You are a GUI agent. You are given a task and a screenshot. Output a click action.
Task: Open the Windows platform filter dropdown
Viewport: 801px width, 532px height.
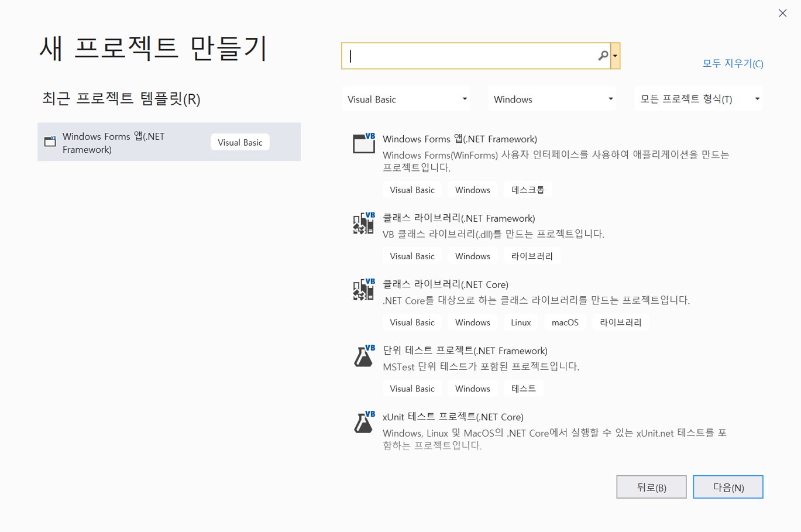click(552, 99)
